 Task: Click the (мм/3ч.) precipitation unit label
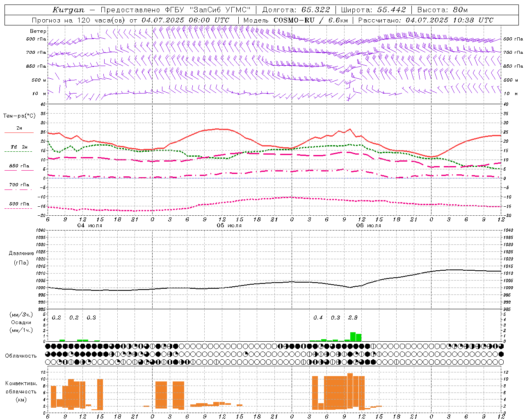pyautogui.click(x=21, y=315)
